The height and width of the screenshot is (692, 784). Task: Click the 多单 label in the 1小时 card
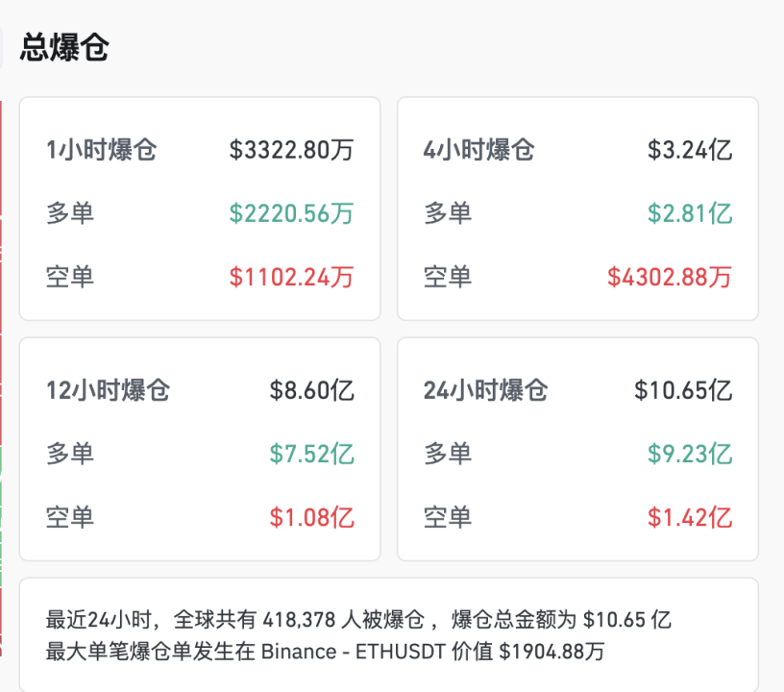point(71,213)
